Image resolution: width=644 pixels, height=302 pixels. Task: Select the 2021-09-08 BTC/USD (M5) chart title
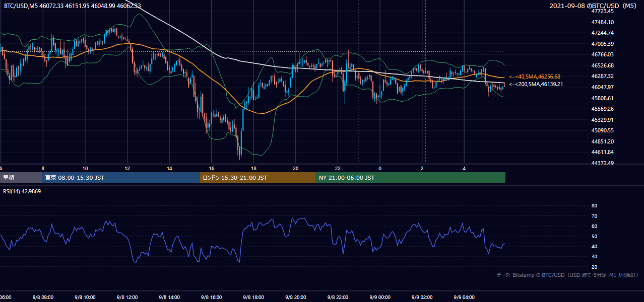(x=594, y=6)
